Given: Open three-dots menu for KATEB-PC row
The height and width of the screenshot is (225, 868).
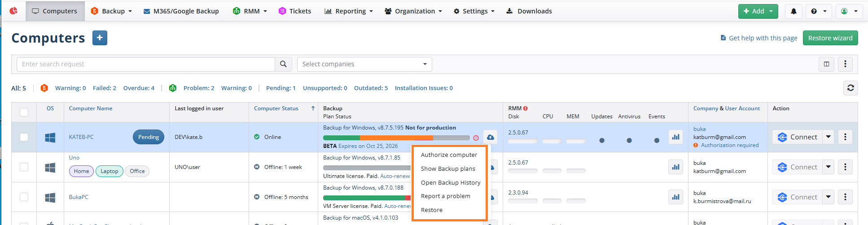Looking at the screenshot, I should pyautogui.click(x=845, y=137).
